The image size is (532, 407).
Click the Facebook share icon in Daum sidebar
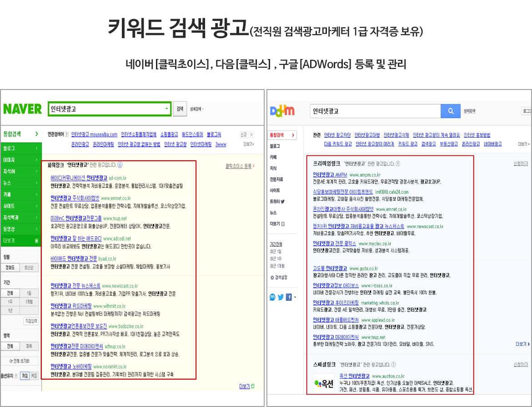(289, 297)
